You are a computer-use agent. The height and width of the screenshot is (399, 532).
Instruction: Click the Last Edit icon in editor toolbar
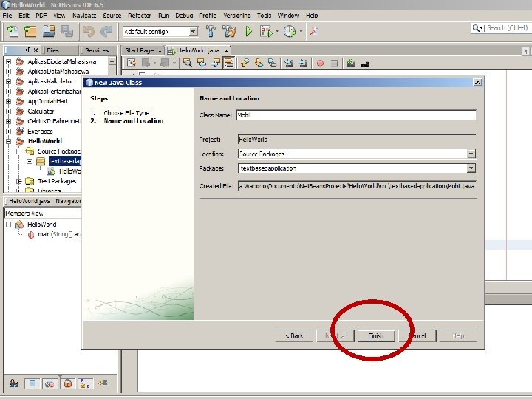point(131,63)
